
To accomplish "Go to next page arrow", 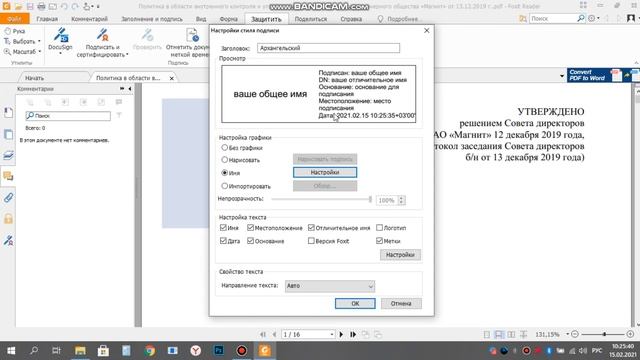I will click(341, 334).
